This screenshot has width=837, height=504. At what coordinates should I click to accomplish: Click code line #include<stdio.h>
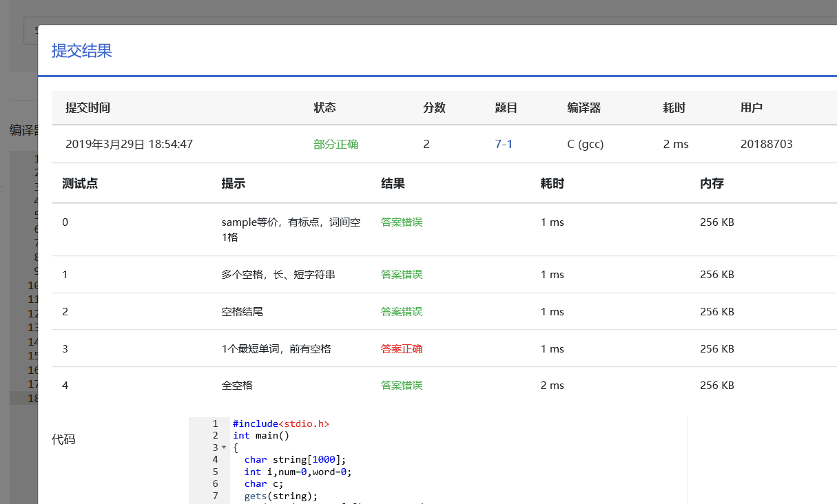coord(281,423)
